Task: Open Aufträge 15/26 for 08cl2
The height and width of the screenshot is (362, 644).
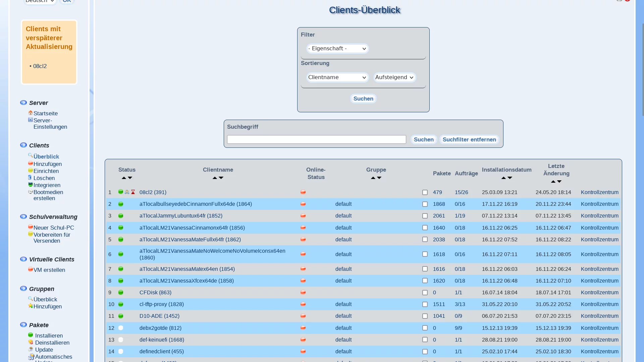Action: tap(462, 192)
